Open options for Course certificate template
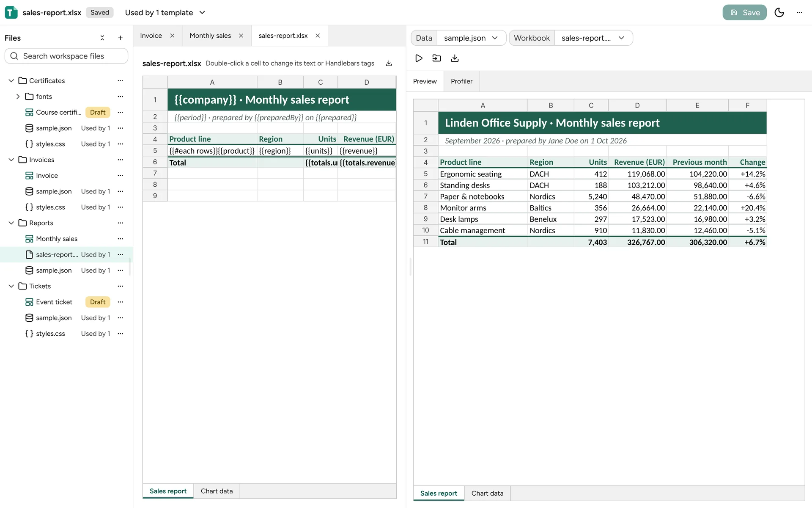Screen dimensions: 812x508 121,112
